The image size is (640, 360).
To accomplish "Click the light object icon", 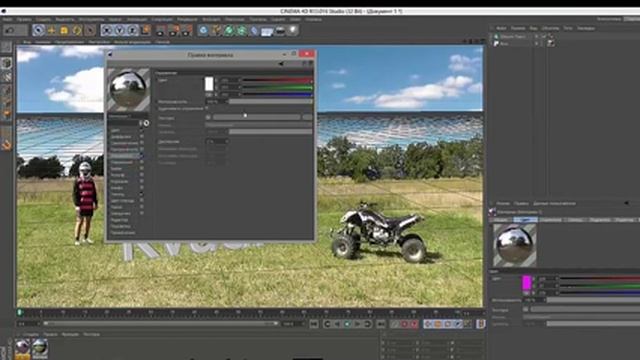I will click(x=293, y=30).
